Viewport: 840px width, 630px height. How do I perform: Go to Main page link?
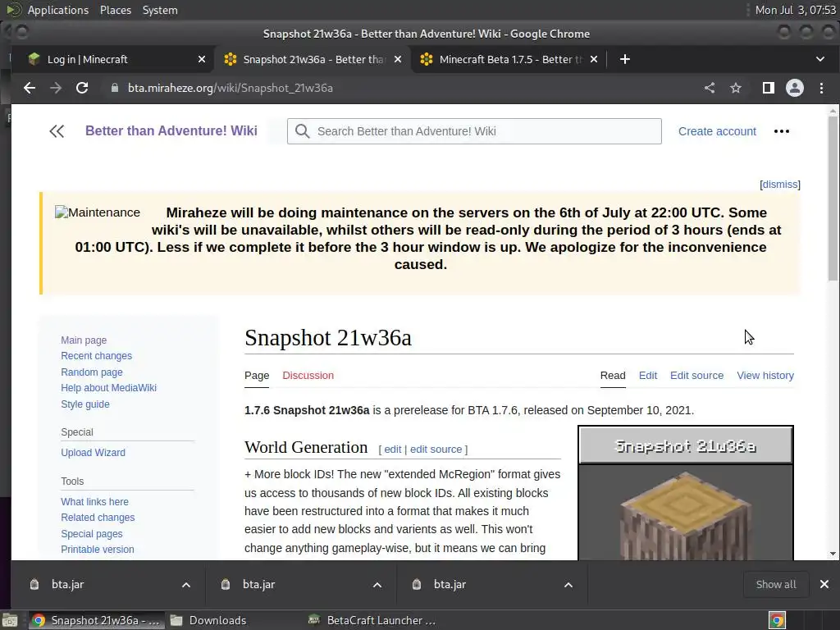point(84,340)
